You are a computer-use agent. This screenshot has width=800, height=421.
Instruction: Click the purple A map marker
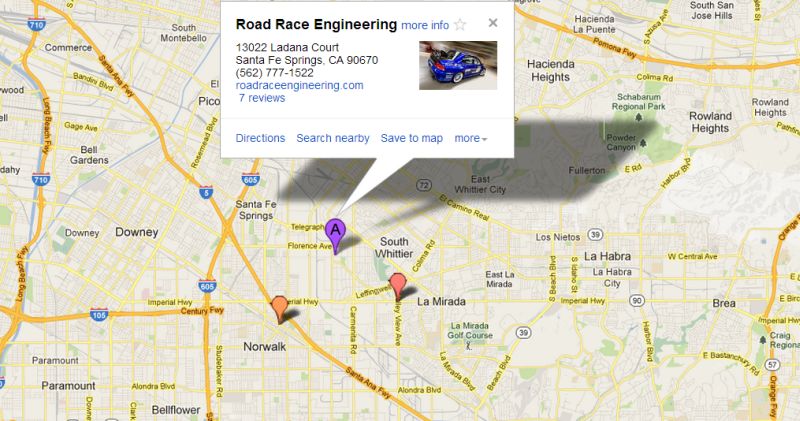335,235
